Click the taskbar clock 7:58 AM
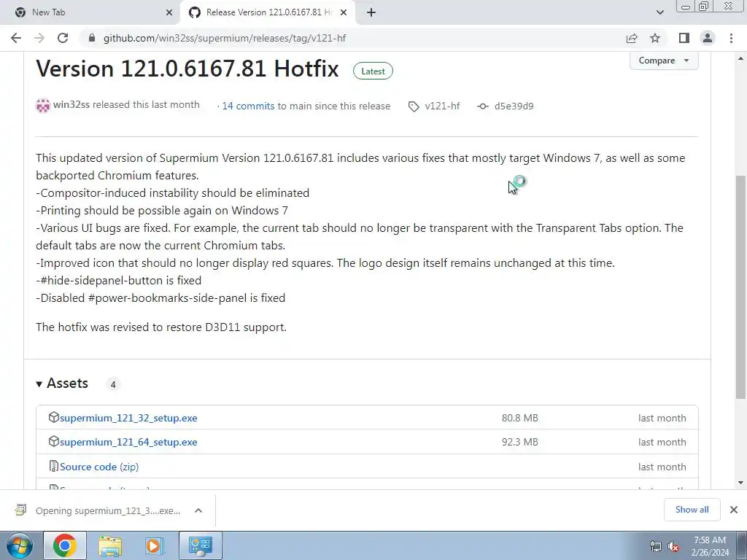This screenshot has width=747, height=560. 710,546
